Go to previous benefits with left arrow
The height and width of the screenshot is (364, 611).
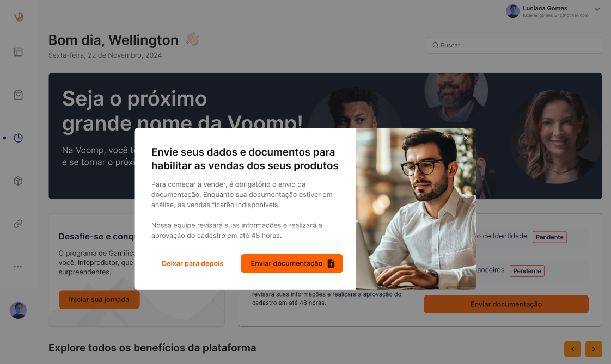(x=572, y=349)
